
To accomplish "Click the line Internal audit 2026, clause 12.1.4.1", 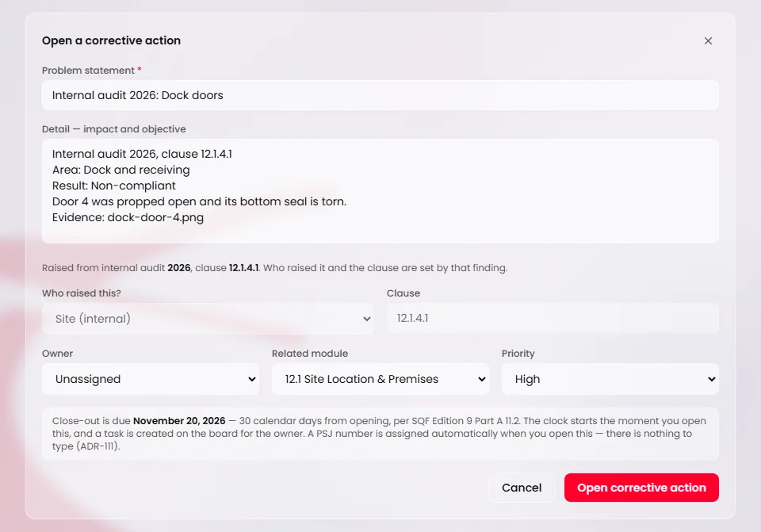I will tap(142, 154).
